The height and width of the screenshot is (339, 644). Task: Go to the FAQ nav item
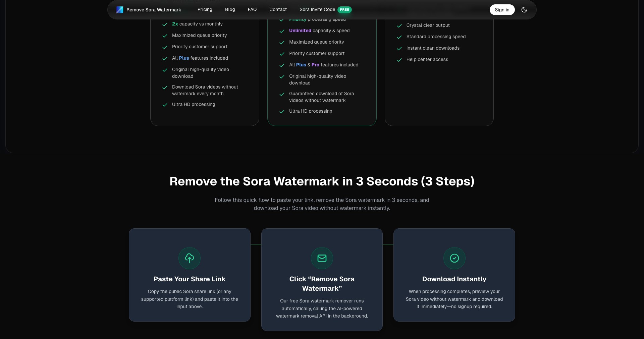[x=252, y=9]
